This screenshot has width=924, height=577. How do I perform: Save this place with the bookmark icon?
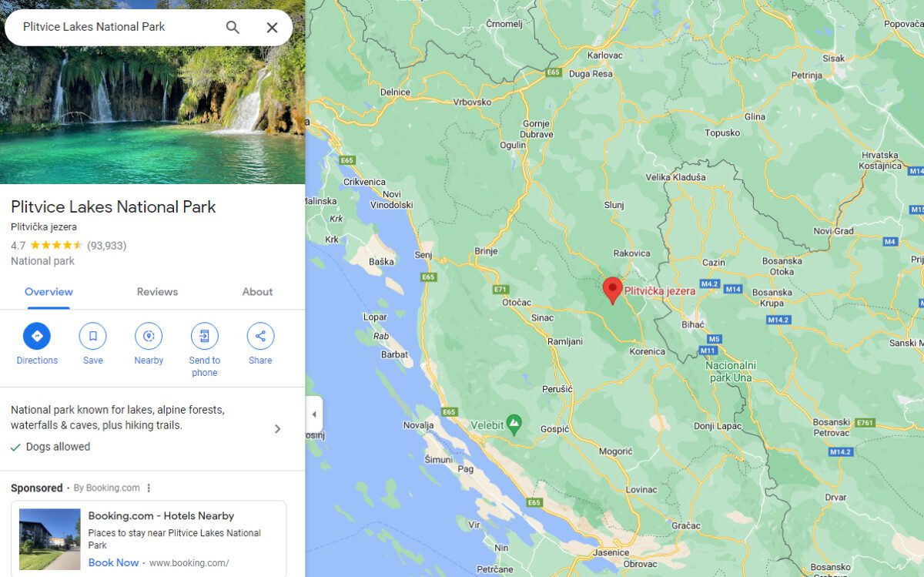click(x=92, y=336)
